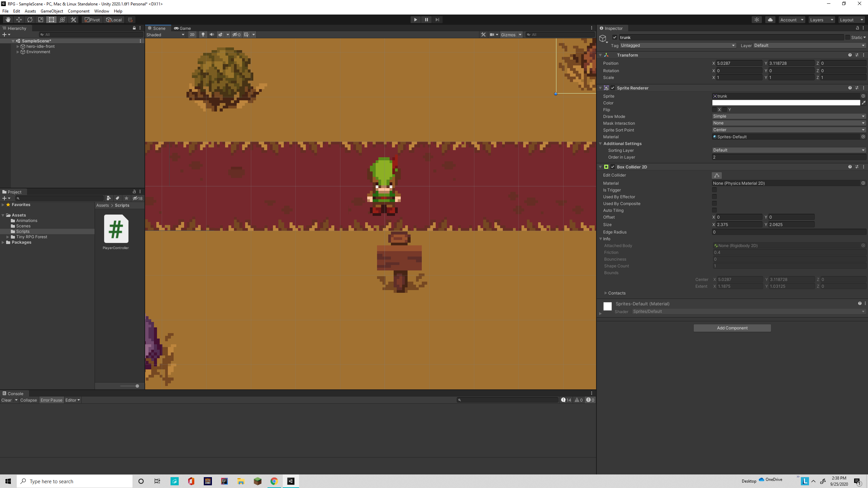This screenshot has width=868, height=488.
Task: Toggle grid snapping icon in toolbar
Action: pyautogui.click(x=130, y=20)
